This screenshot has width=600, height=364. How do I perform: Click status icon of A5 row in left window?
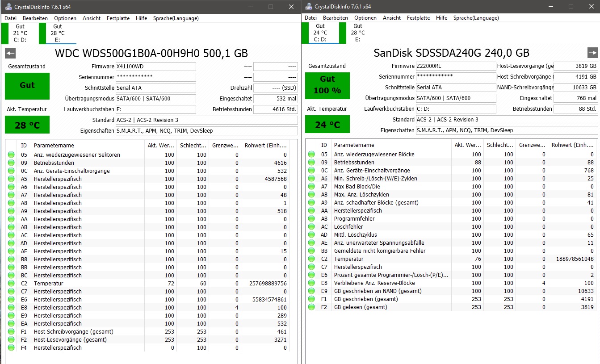11,179
